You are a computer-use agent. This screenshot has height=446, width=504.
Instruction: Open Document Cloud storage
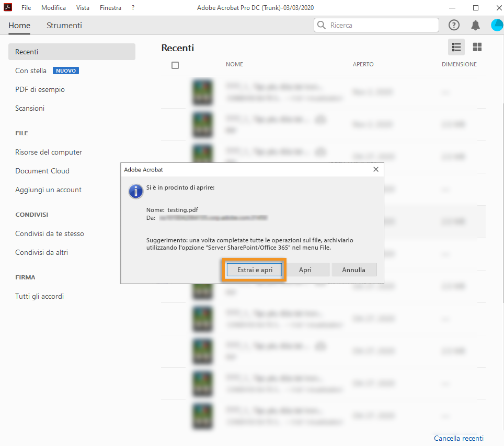[42, 171]
